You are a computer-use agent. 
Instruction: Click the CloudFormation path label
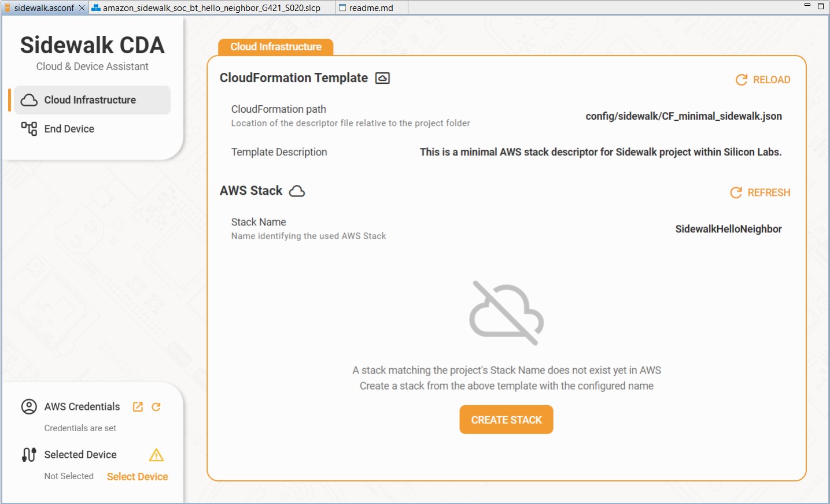point(279,109)
